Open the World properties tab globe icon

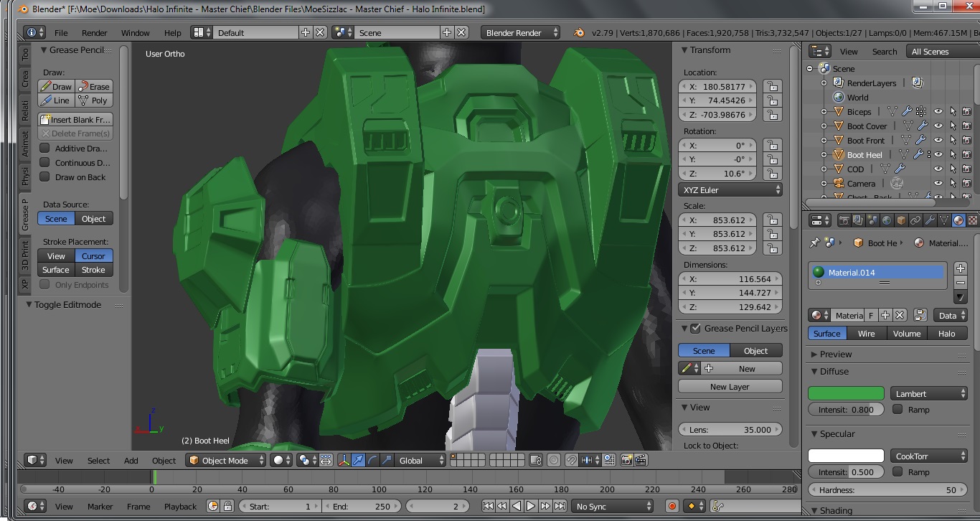[887, 221]
